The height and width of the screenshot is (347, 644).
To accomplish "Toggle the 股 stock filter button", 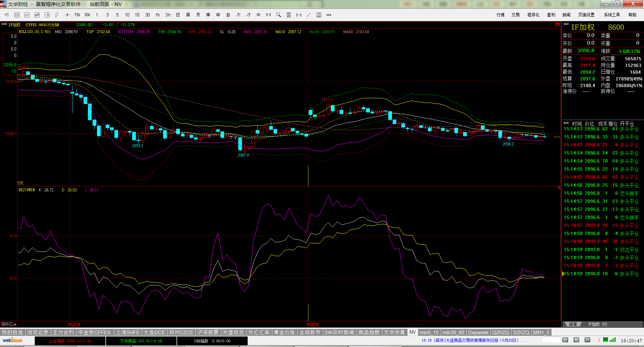I will pos(565,340).
